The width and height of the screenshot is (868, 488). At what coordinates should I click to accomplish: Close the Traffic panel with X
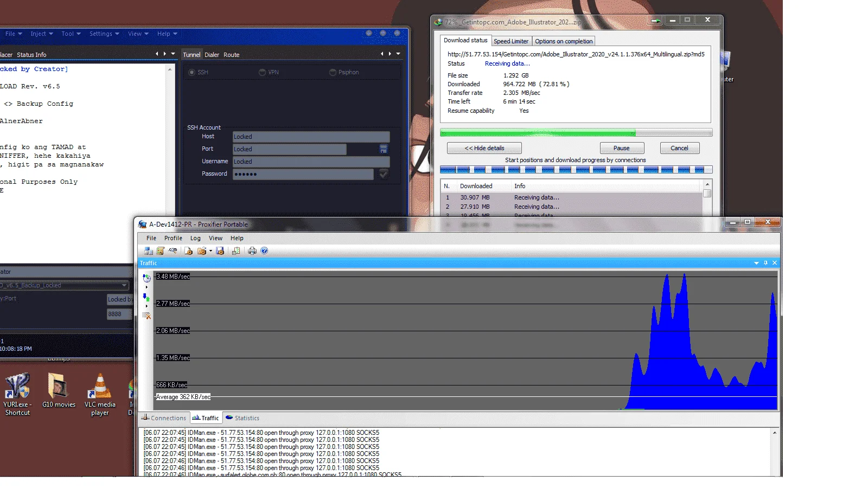[x=775, y=263]
